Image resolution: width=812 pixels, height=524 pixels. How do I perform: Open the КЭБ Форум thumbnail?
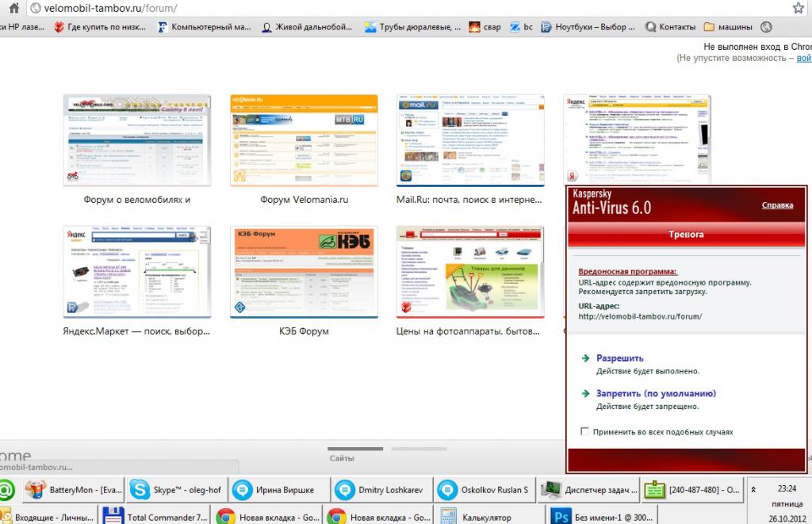pyautogui.click(x=304, y=272)
